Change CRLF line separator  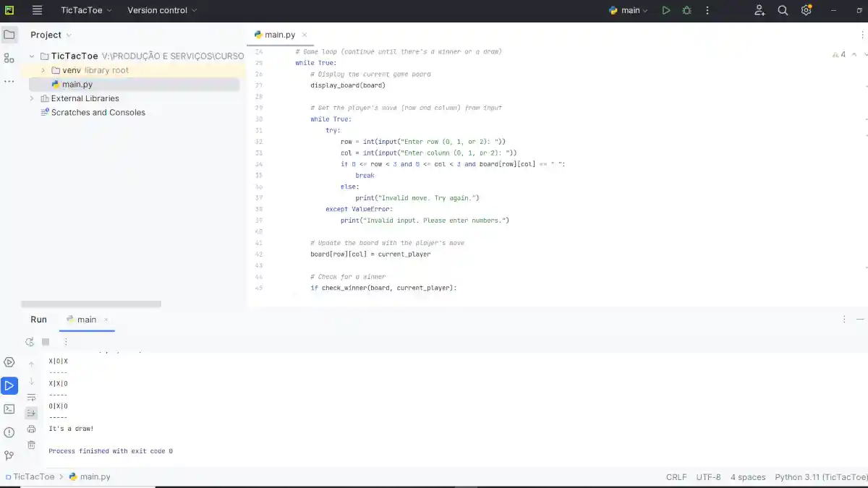676,477
